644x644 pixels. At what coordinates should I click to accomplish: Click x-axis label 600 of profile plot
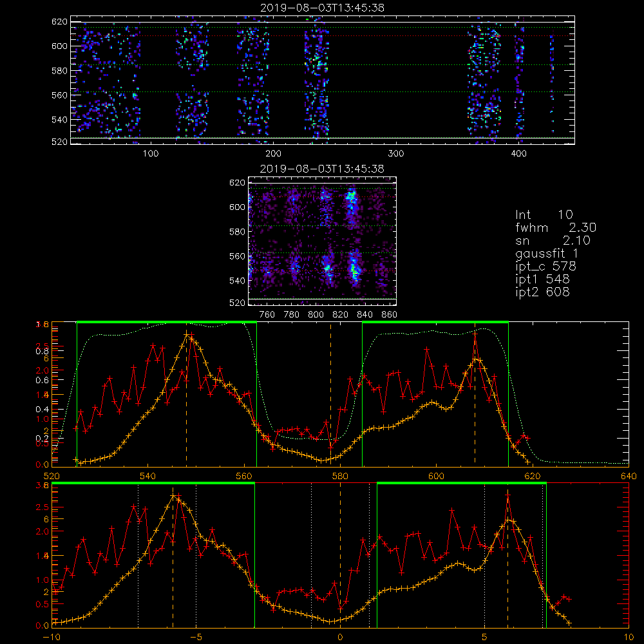click(x=436, y=477)
